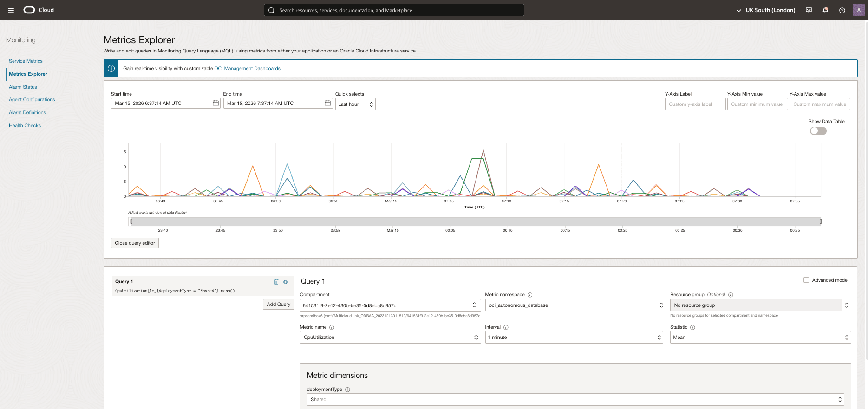868x409 pixels.
Task: Select the Query 1 entry in query list
Action: click(x=203, y=286)
